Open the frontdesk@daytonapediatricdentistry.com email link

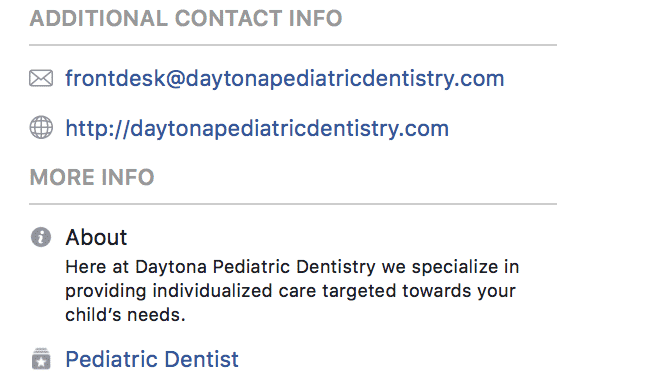tap(285, 78)
